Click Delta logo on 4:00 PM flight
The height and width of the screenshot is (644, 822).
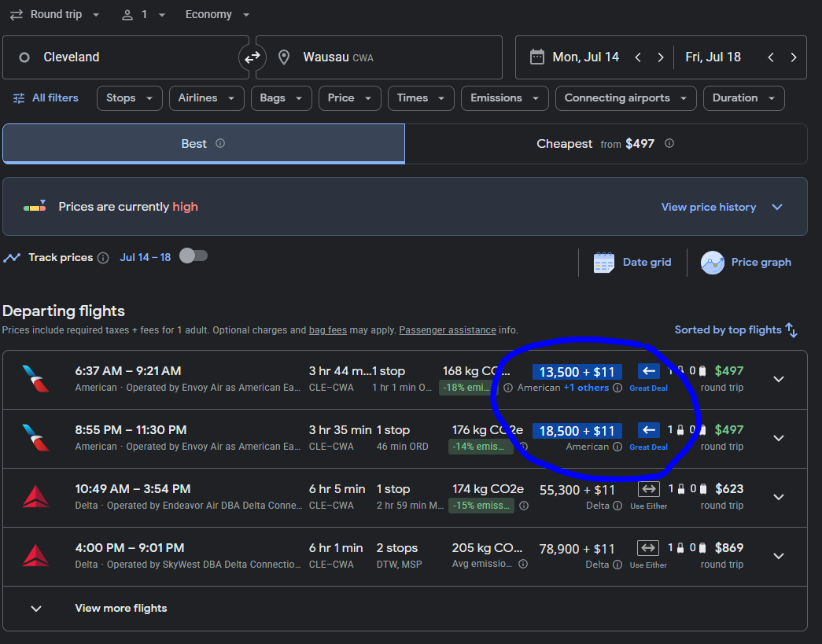[x=35, y=556]
